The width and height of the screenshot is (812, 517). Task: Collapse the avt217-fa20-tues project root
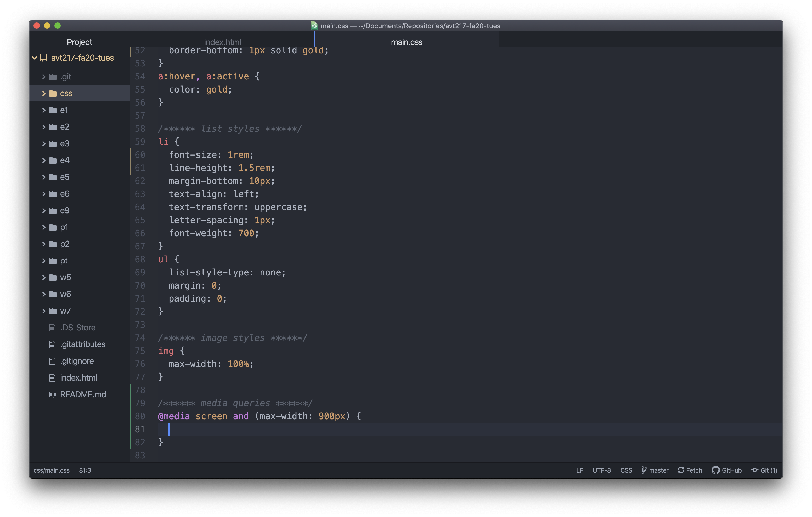click(34, 58)
